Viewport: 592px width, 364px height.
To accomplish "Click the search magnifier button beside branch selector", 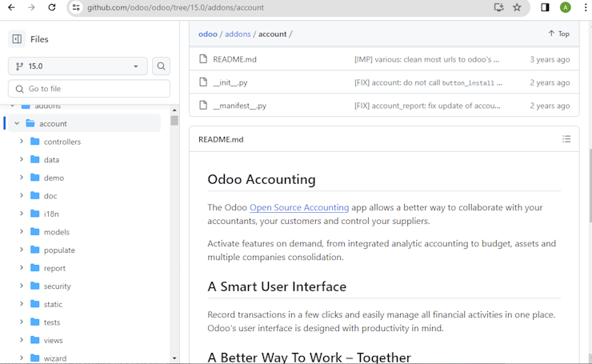I will point(162,66).
